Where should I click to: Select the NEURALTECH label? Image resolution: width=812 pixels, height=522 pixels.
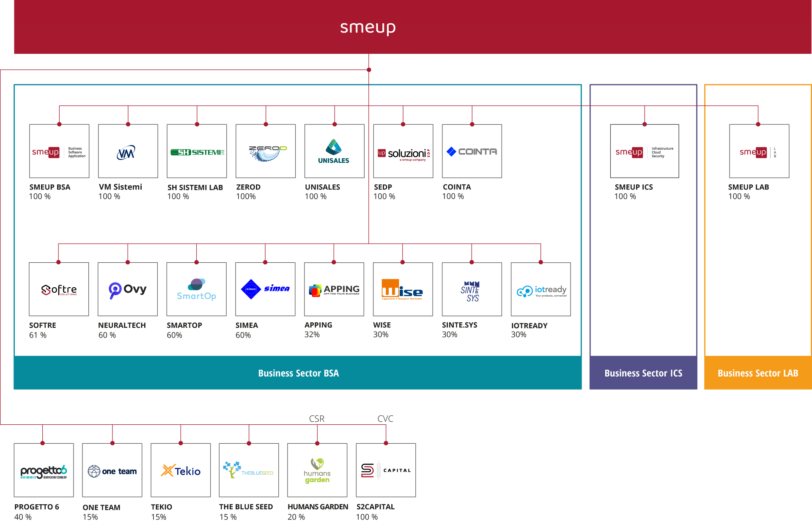pos(122,325)
